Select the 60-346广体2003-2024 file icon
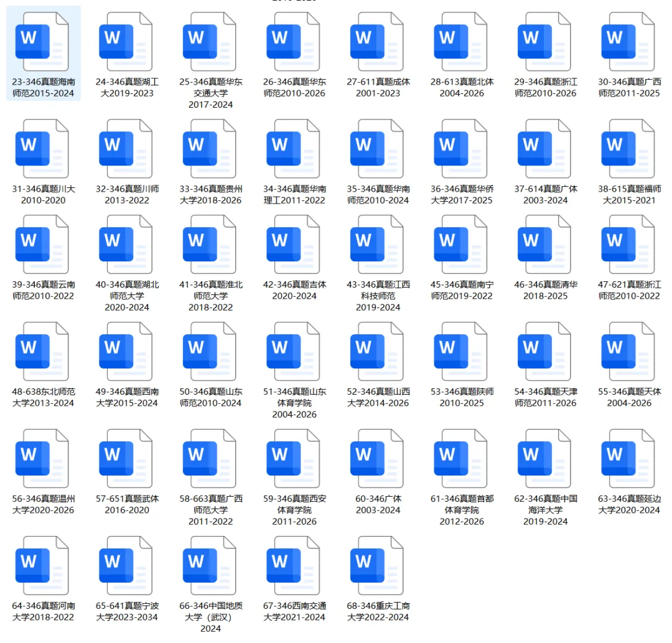The width and height of the screenshot is (672, 643). (x=376, y=459)
